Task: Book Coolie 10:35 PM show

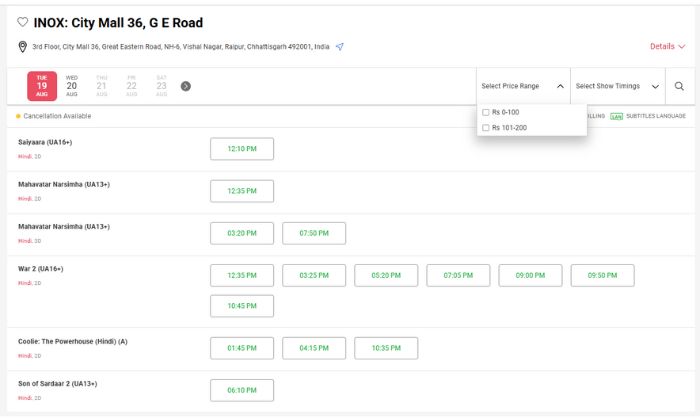Action: [386, 348]
